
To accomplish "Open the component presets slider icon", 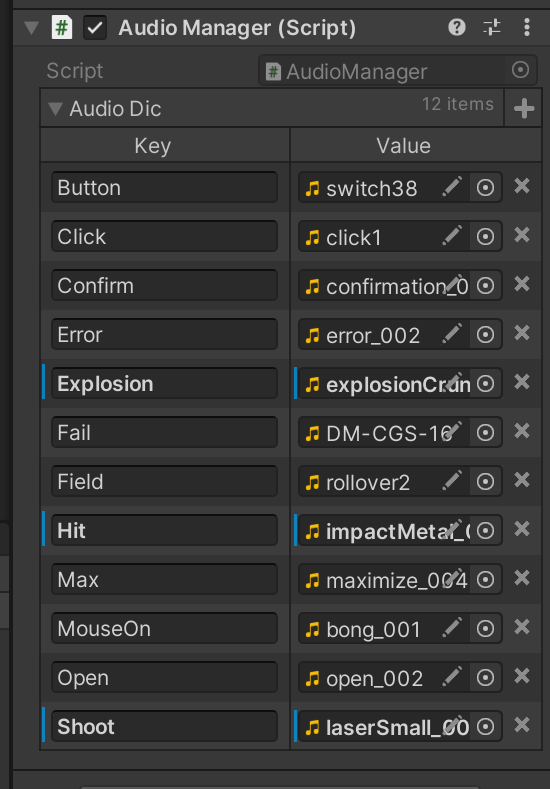I will (492, 27).
